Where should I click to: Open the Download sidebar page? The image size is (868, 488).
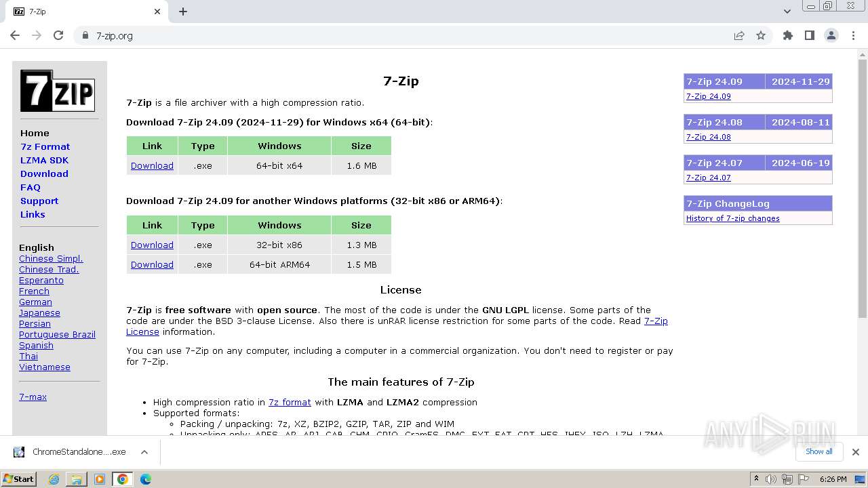pyautogui.click(x=44, y=174)
